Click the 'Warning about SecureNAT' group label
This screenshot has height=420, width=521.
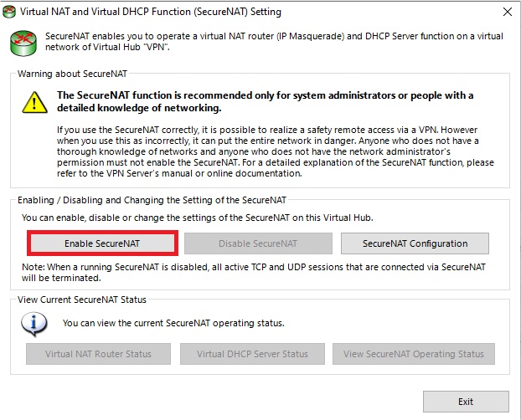72,74
